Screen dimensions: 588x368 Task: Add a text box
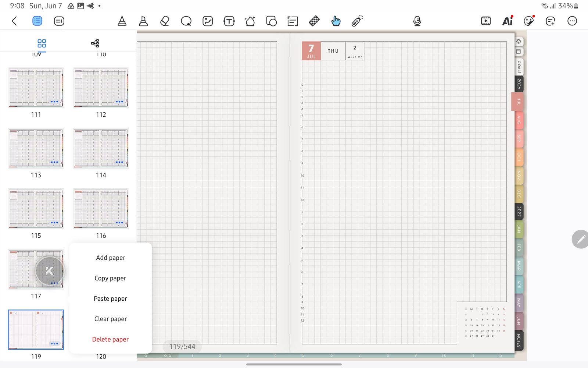tap(229, 21)
